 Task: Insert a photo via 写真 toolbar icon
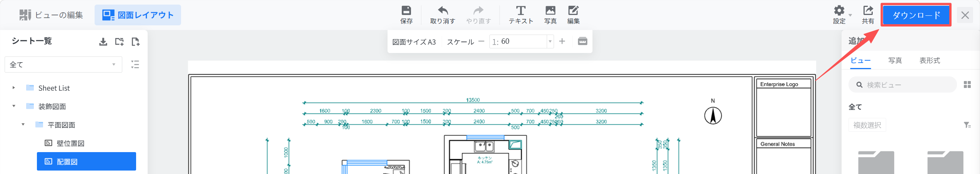(550, 15)
